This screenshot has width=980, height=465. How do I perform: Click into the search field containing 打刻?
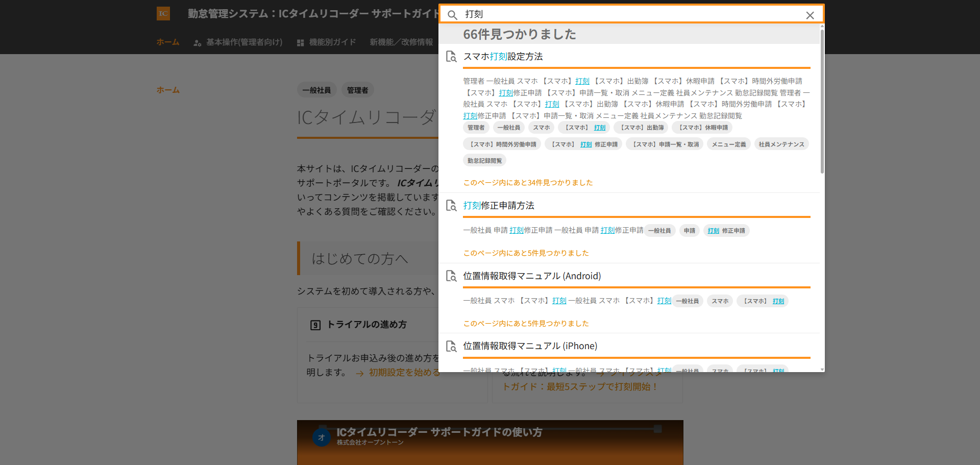630,14
